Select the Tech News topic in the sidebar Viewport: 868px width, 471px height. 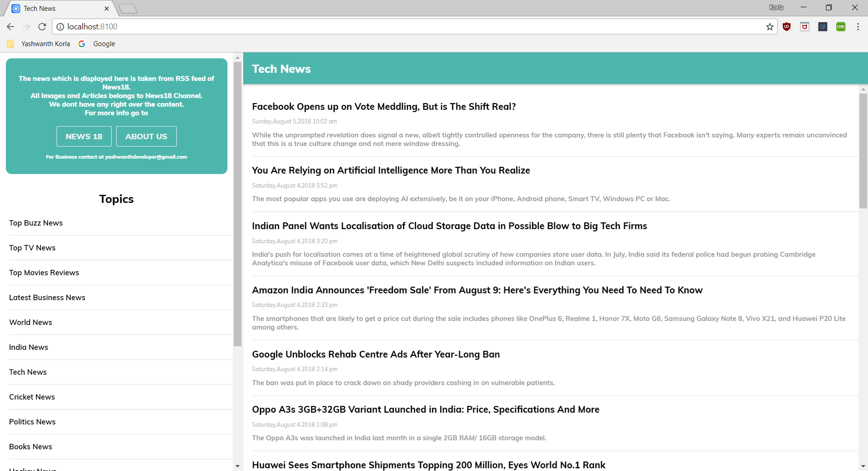121,372
